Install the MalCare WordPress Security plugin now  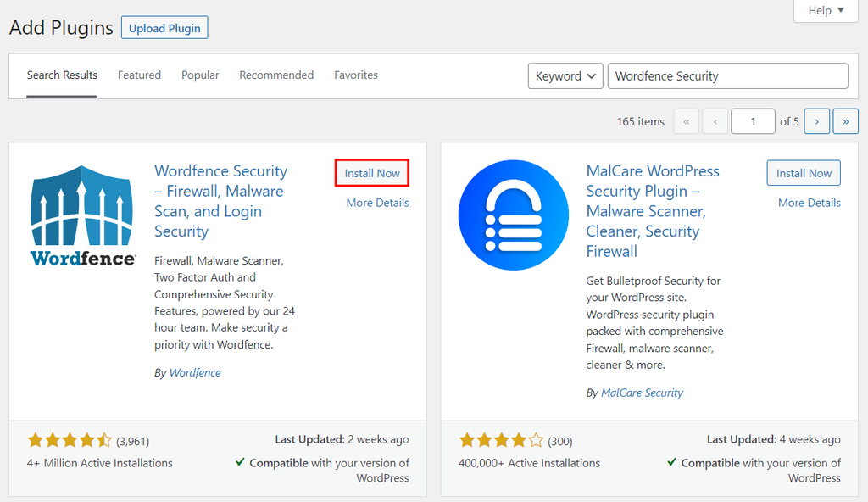tap(804, 173)
